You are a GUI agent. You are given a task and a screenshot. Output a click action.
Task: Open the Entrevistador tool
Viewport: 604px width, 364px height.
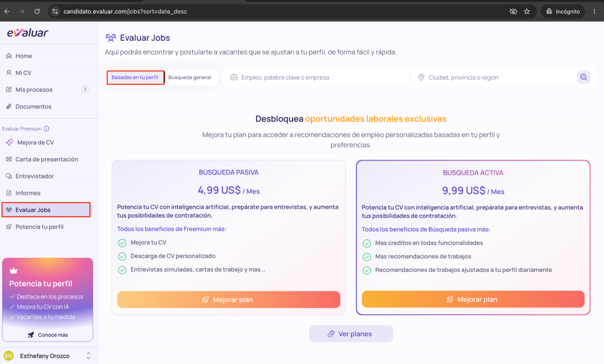click(x=35, y=176)
